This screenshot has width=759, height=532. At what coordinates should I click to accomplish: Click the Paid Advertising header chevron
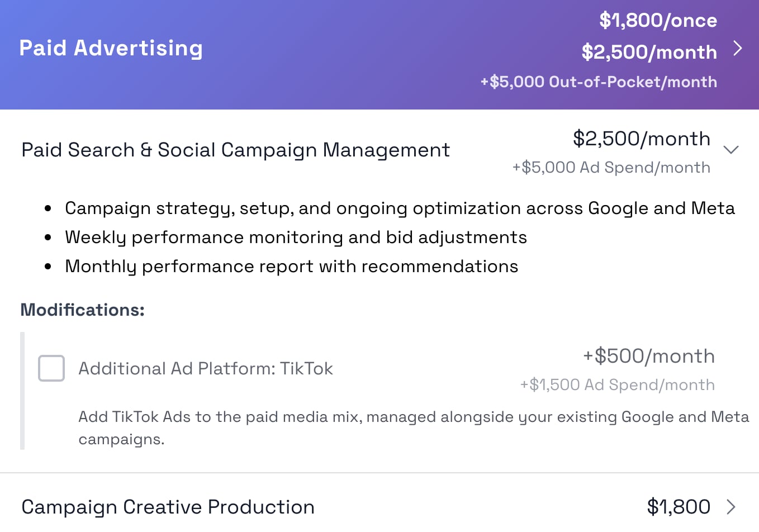point(738,49)
